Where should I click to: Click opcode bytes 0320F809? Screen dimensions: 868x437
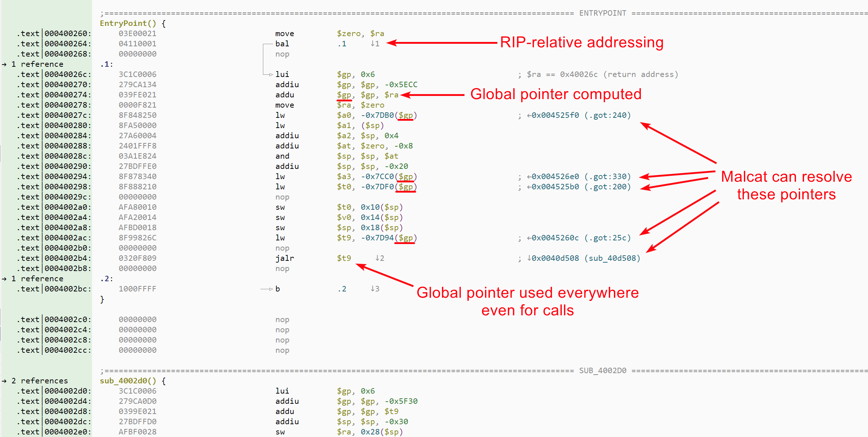(x=137, y=258)
